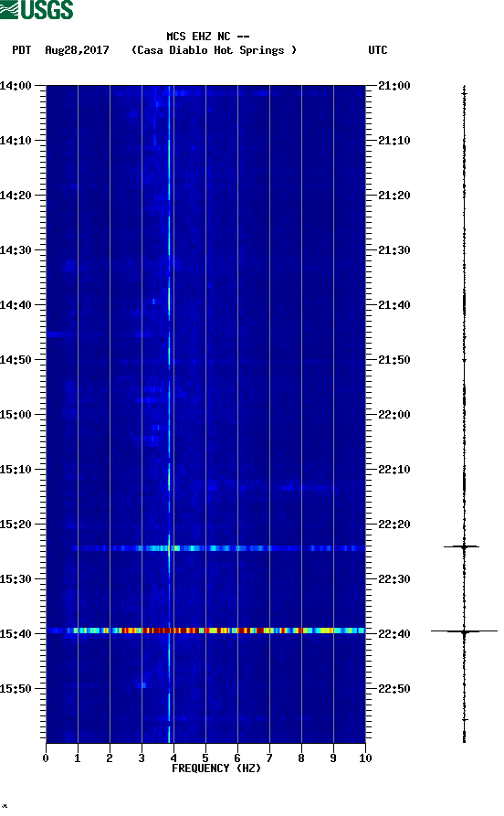Click the large seismogram spike at 22:40
The height and width of the screenshot is (816, 504).
pyautogui.click(x=464, y=631)
